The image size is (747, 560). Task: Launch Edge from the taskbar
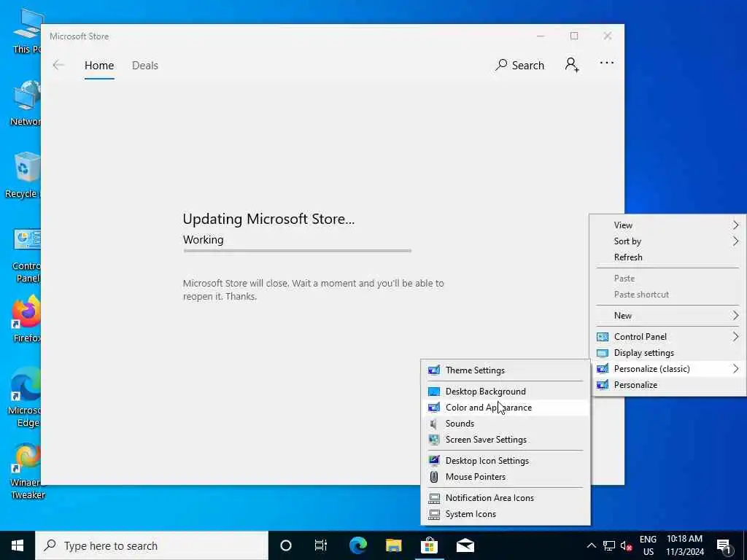tap(357, 545)
